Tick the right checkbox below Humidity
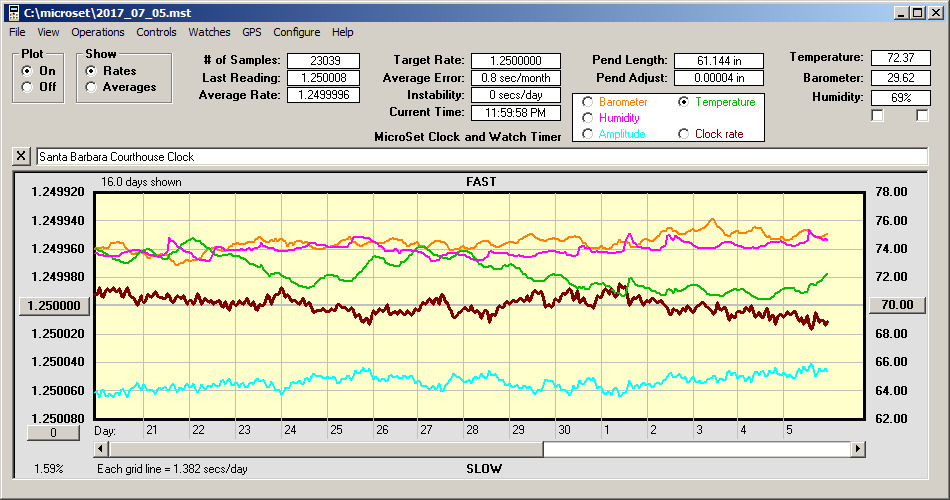The image size is (950, 500). pyautogui.click(x=921, y=116)
